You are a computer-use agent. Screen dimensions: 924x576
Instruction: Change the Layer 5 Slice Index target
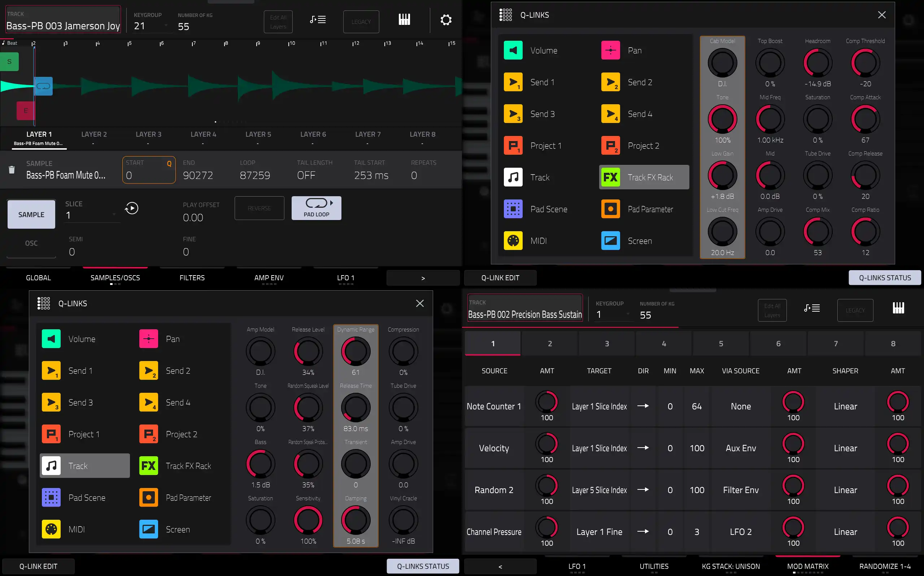pyautogui.click(x=599, y=490)
